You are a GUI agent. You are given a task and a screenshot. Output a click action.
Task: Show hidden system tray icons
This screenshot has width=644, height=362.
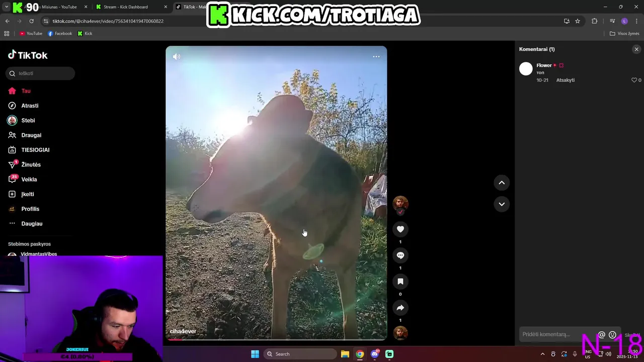click(x=542, y=354)
